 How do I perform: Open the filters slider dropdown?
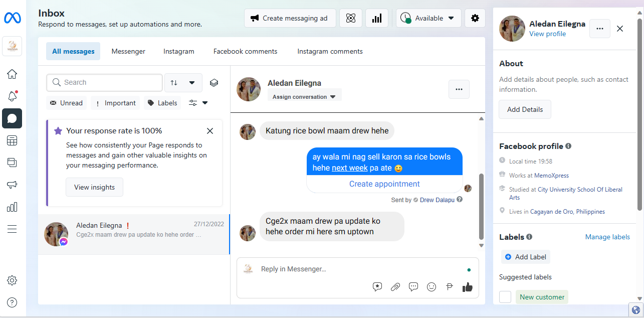click(198, 103)
